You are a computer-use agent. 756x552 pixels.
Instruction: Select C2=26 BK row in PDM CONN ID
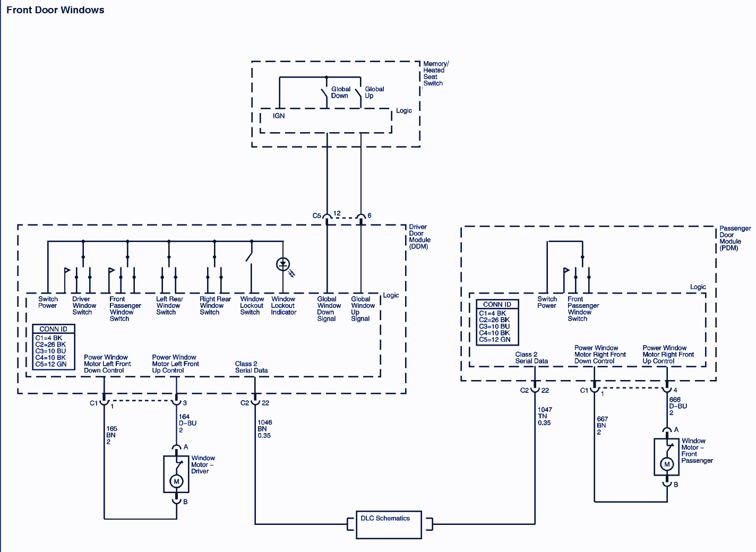494,320
